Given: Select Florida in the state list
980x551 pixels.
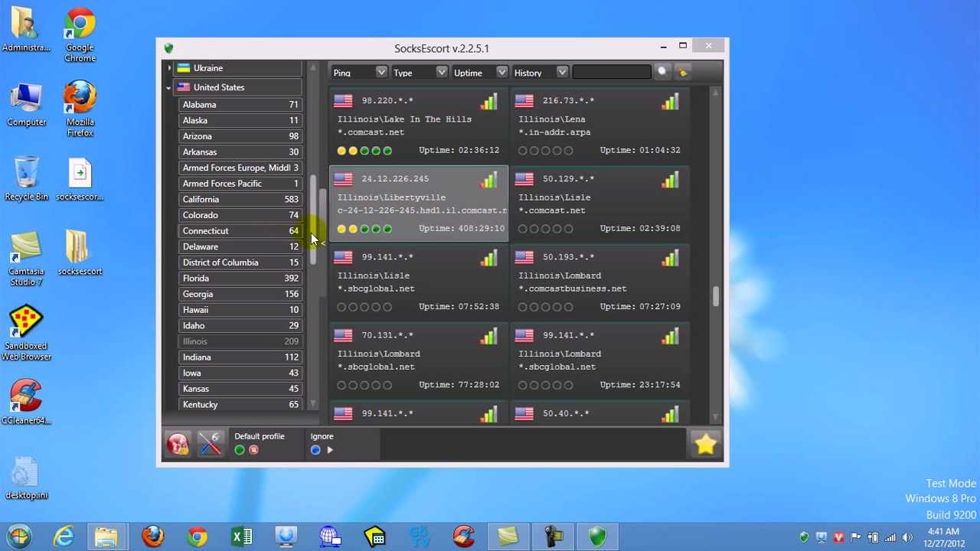Looking at the screenshot, I should pyautogui.click(x=240, y=278).
